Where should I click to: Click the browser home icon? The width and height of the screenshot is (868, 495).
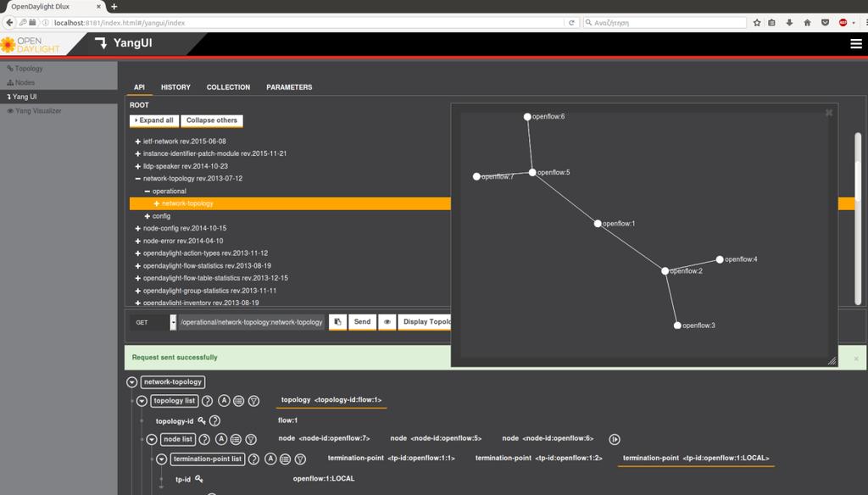point(807,23)
